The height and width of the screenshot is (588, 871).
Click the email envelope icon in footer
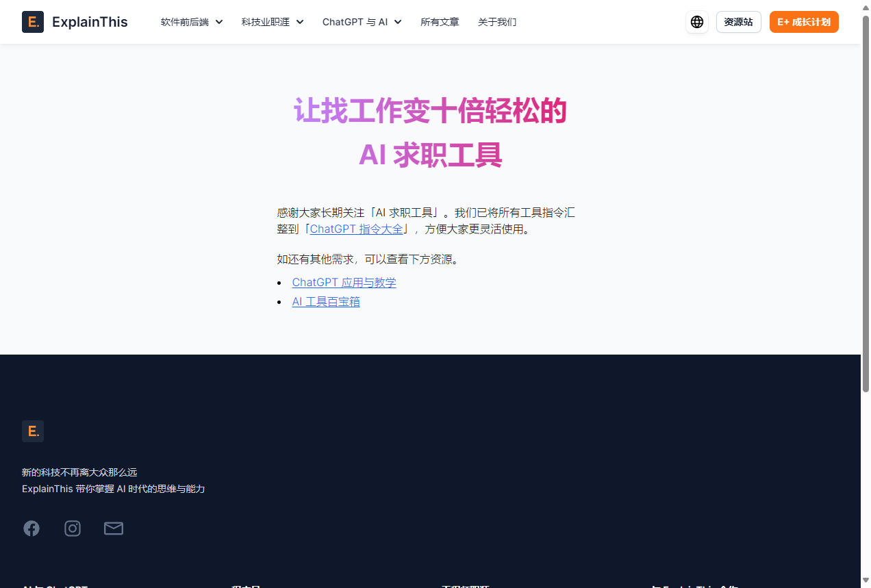coord(114,528)
